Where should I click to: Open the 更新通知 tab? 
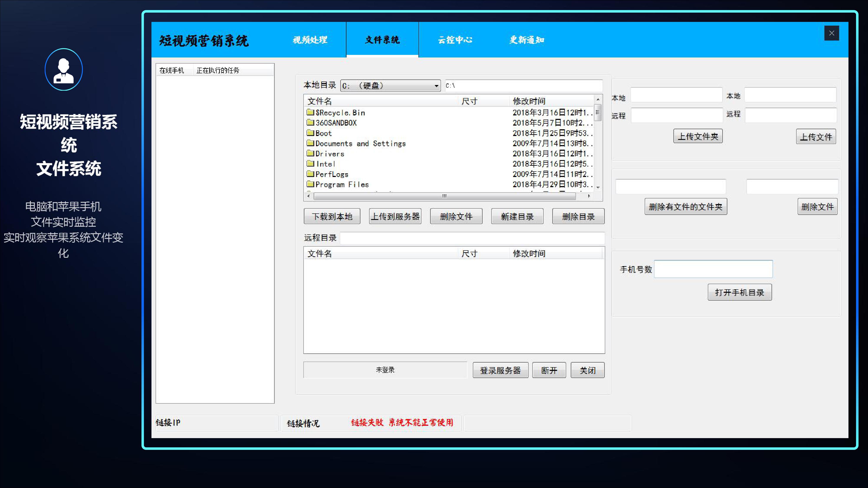click(527, 40)
